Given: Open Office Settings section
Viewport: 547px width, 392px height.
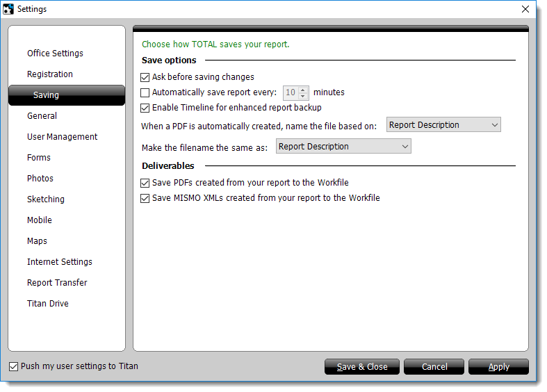Looking at the screenshot, I should coord(55,54).
